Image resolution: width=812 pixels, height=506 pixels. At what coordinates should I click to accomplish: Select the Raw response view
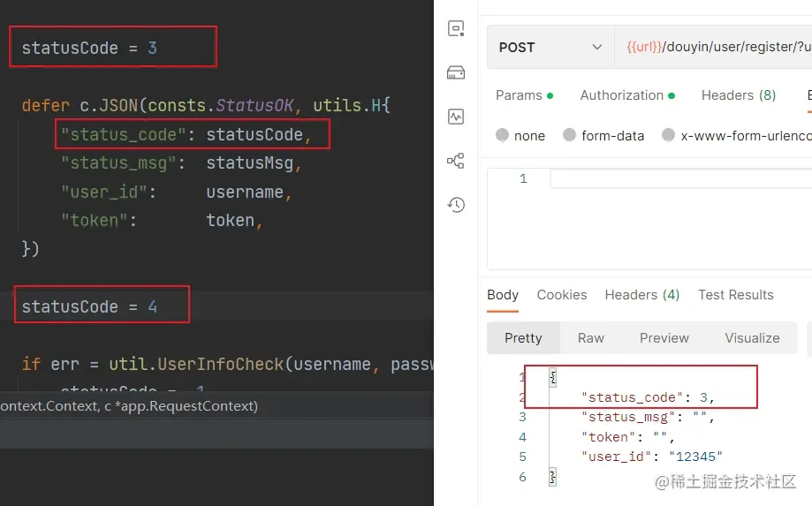click(591, 338)
